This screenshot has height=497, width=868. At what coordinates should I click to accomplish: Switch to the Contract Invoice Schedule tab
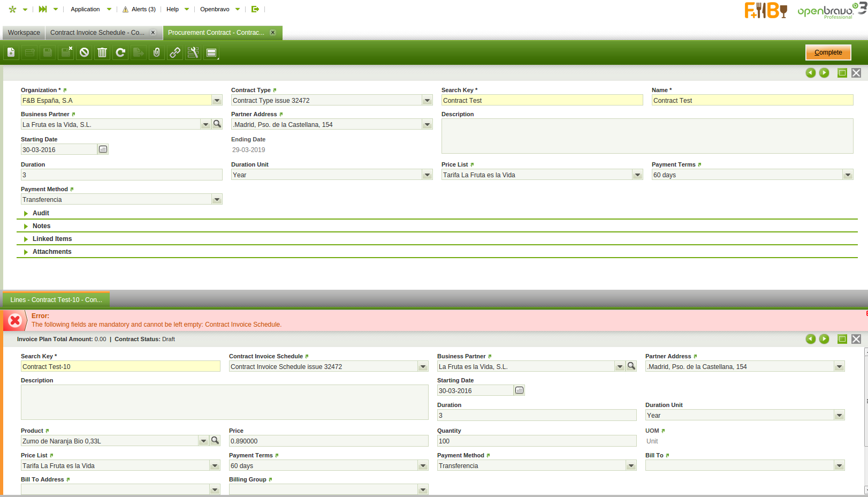pos(97,33)
